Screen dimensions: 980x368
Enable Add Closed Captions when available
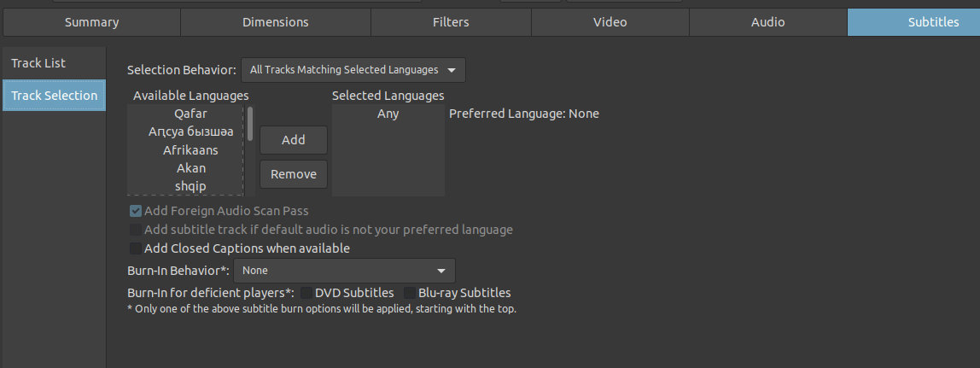click(x=136, y=248)
